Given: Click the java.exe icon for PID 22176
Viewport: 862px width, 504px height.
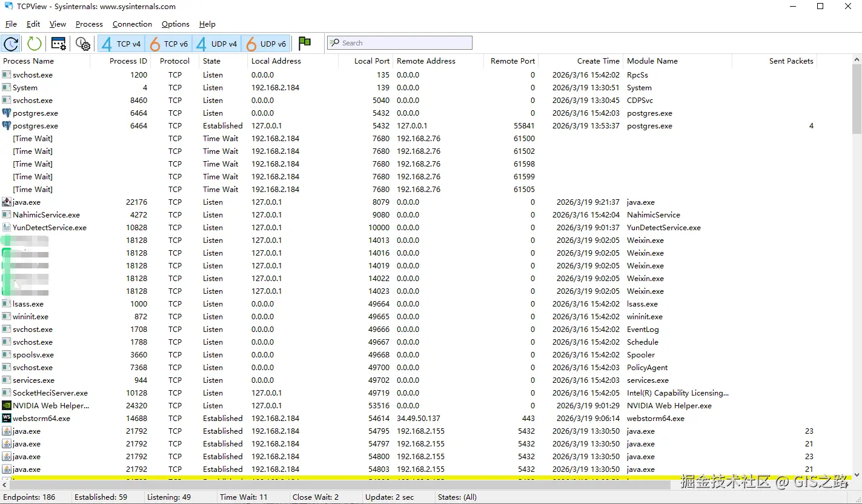Looking at the screenshot, I should click(6, 202).
